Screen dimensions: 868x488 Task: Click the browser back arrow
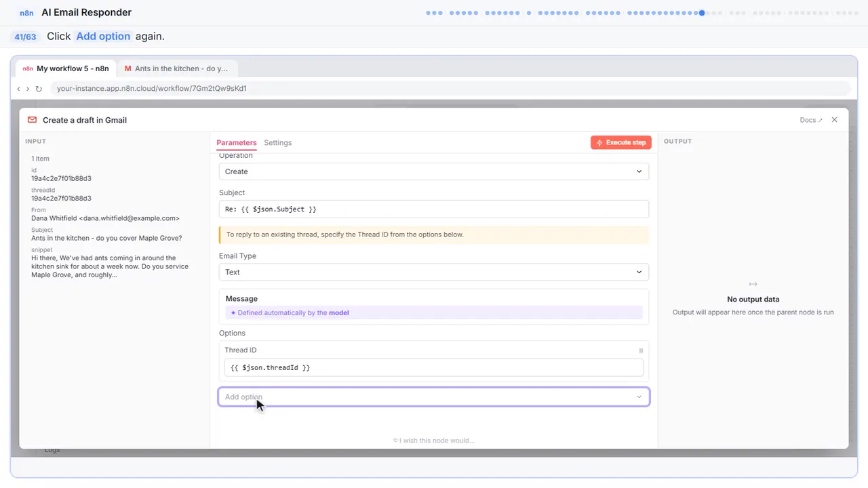pos(18,89)
